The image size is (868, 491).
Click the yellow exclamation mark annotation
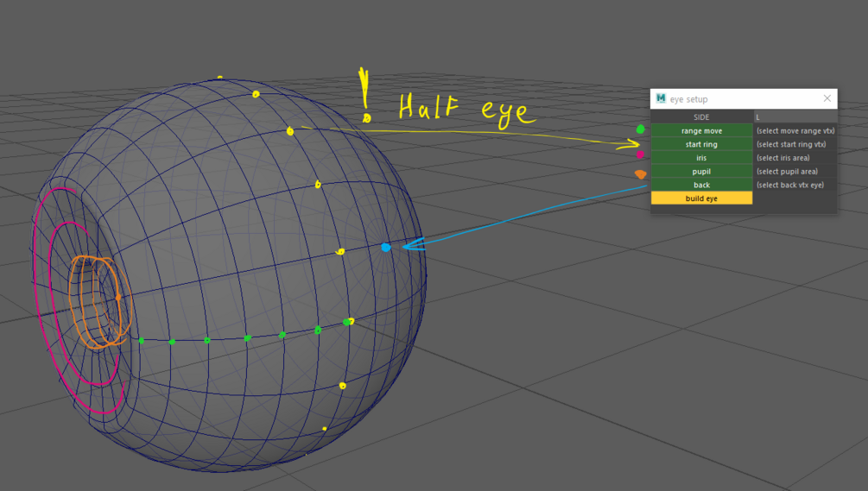(364, 95)
